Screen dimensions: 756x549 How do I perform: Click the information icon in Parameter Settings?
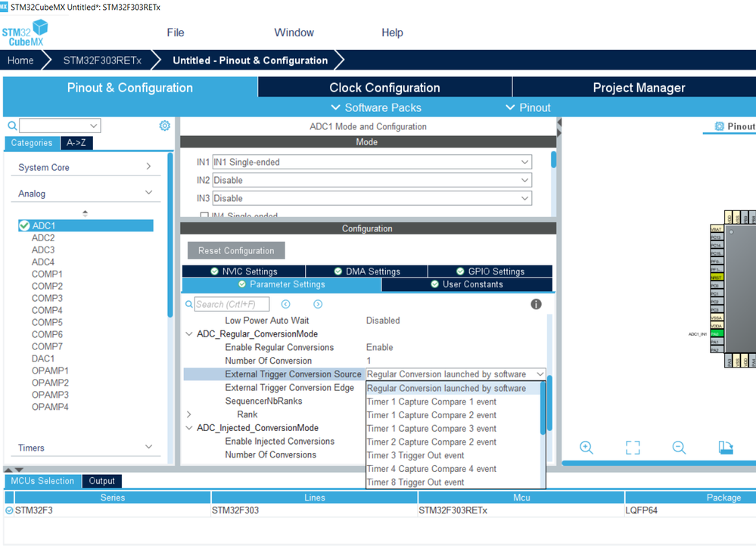536,304
